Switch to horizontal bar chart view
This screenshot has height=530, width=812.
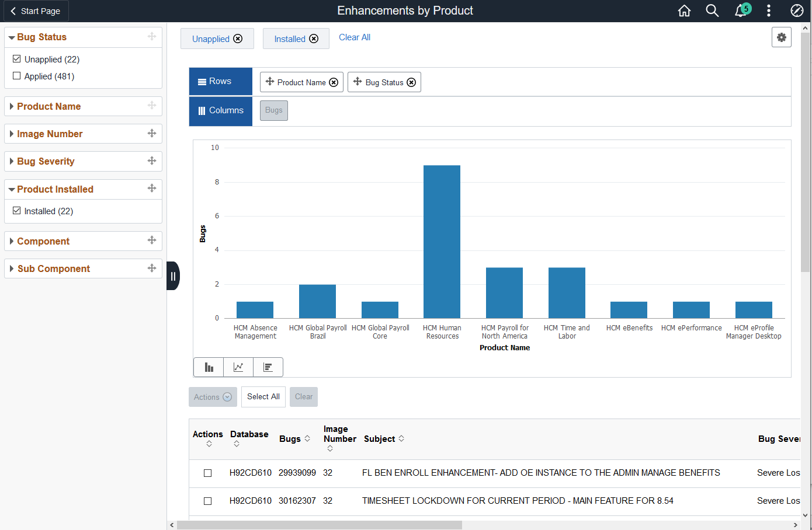tap(268, 367)
